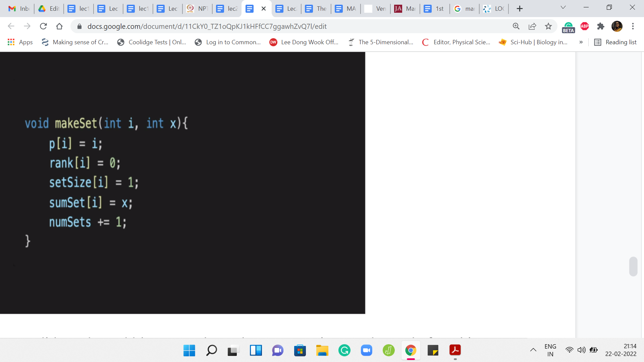Expand system tray hidden icons arrow
Screen dimensions: 644x362
(533, 350)
